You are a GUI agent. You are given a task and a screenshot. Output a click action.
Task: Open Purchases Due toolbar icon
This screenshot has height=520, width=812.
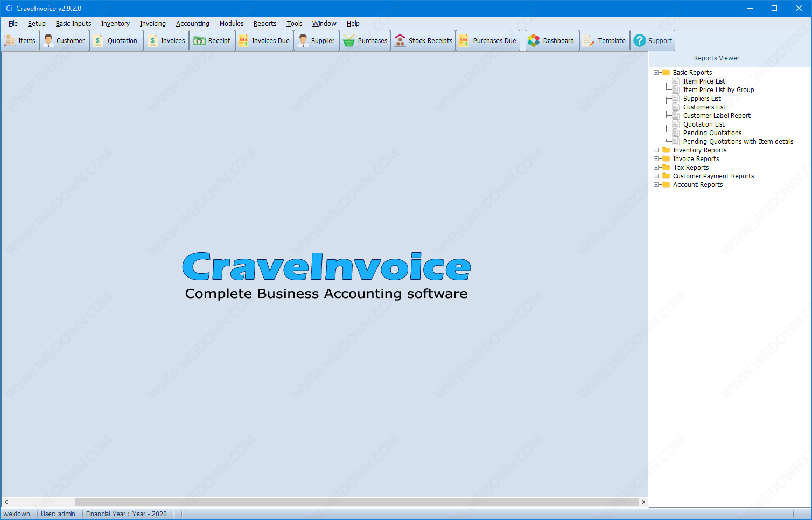point(464,40)
